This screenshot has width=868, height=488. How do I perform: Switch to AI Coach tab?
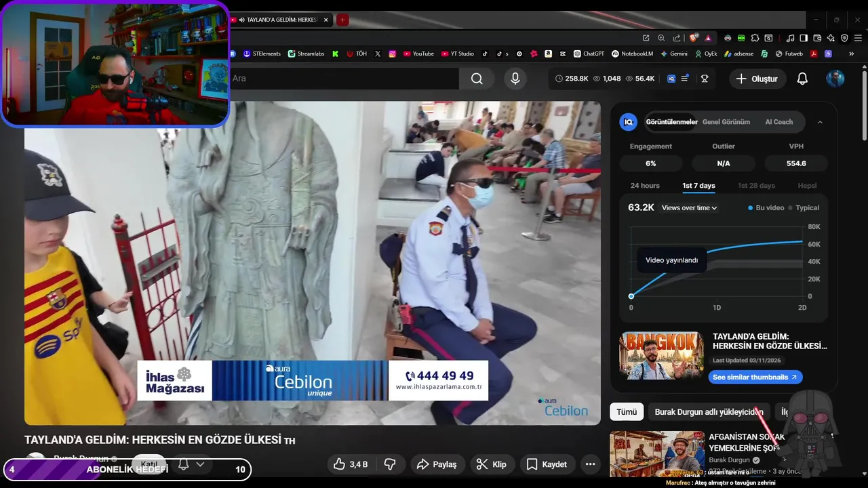coord(778,122)
